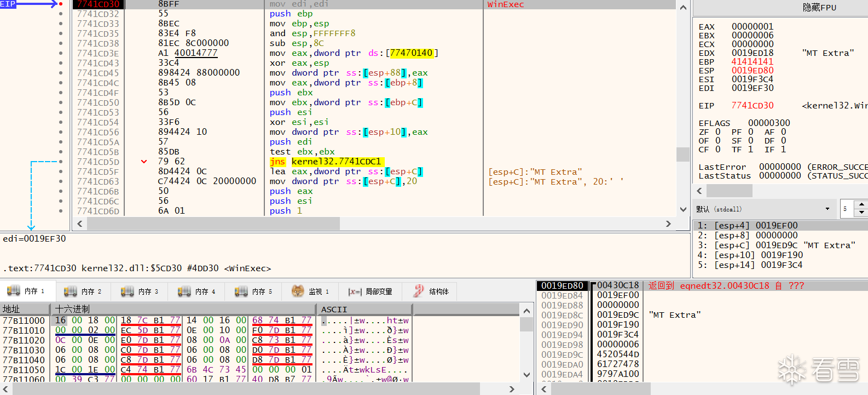Click the hex dump scroll-down arrow
This screenshot has width=868, height=395.
(x=526, y=375)
